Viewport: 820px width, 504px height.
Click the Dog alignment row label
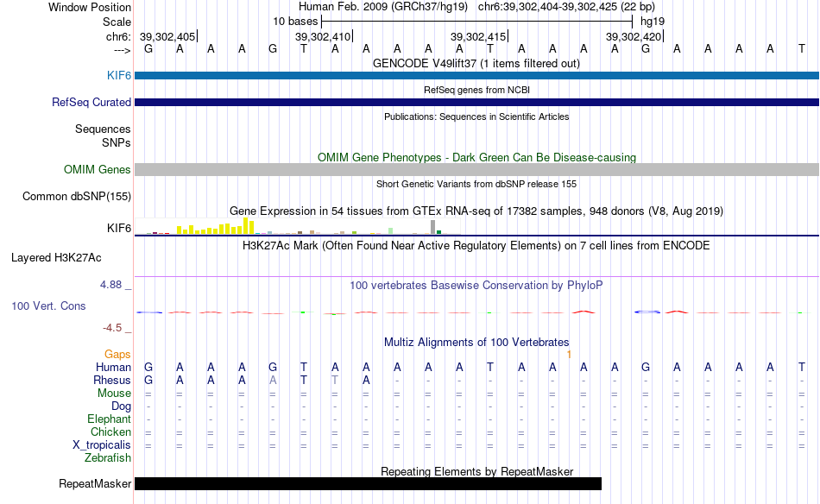click(121, 406)
